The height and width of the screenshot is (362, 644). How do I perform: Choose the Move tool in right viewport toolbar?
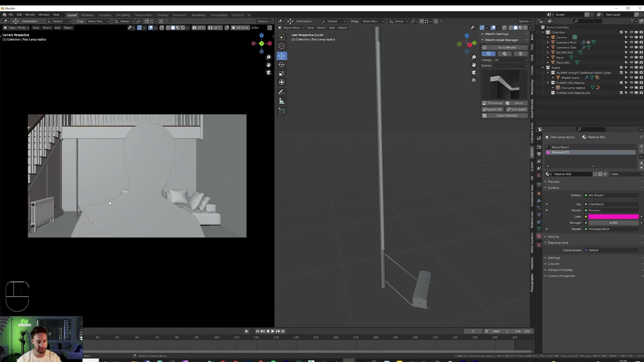[x=281, y=56]
